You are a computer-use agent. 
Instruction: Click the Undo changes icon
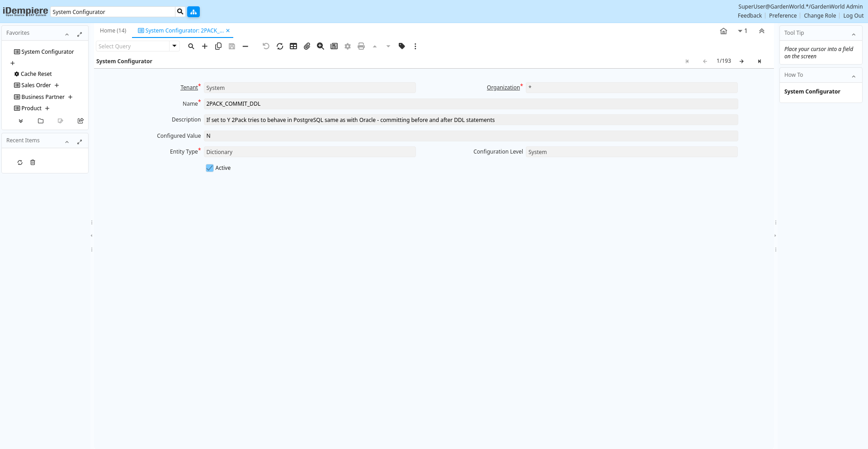click(266, 46)
